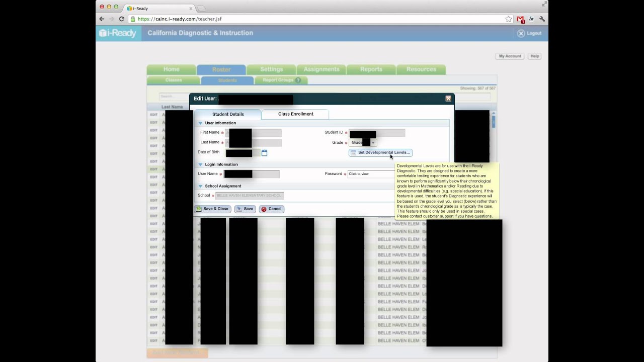
Task: Collapse the Login Information section
Action: tap(200, 164)
